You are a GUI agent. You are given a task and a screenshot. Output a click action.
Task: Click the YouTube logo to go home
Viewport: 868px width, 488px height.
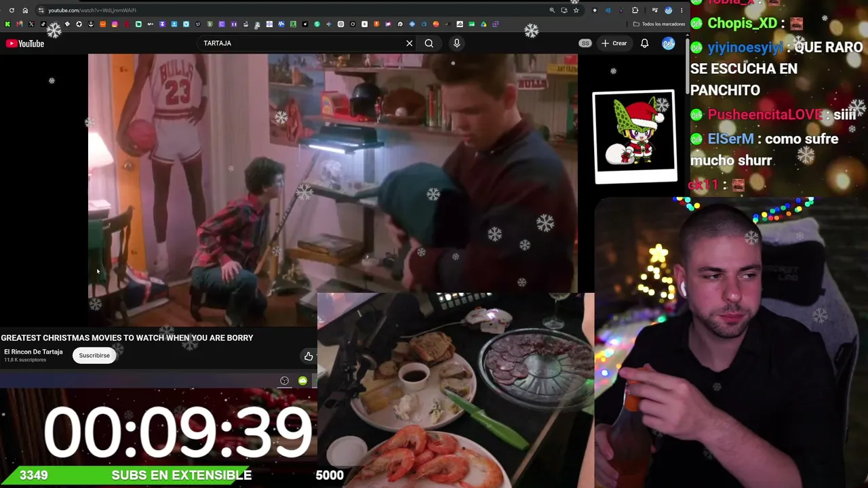[x=25, y=43]
